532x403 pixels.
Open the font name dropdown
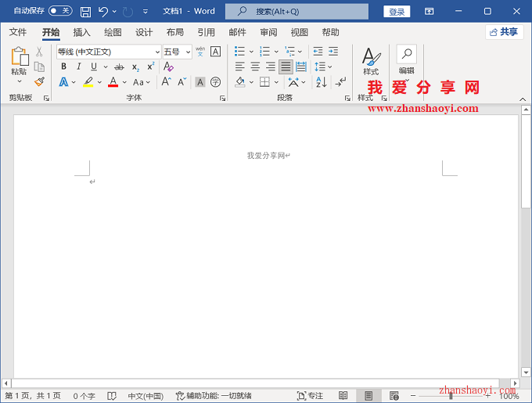(x=157, y=52)
